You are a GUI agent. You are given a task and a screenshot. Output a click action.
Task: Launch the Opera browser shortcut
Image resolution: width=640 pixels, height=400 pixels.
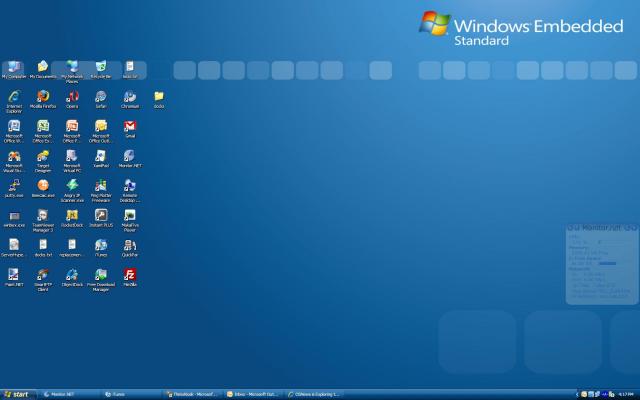pos(72,99)
